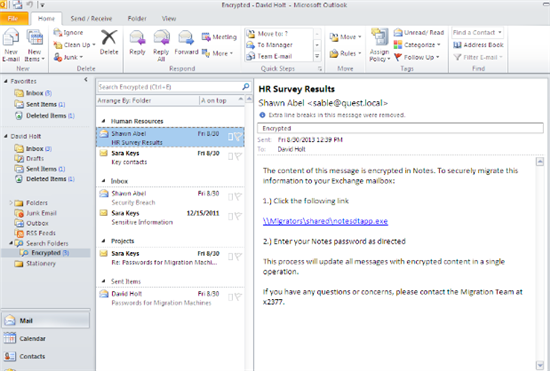Open the Stationery folder
The height and width of the screenshot is (371, 550).
pyautogui.click(x=35, y=263)
